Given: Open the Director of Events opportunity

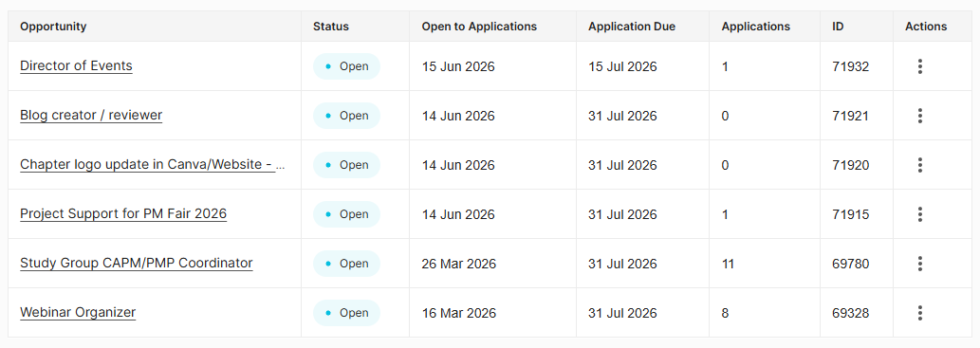Looking at the screenshot, I should (x=76, y=66).
